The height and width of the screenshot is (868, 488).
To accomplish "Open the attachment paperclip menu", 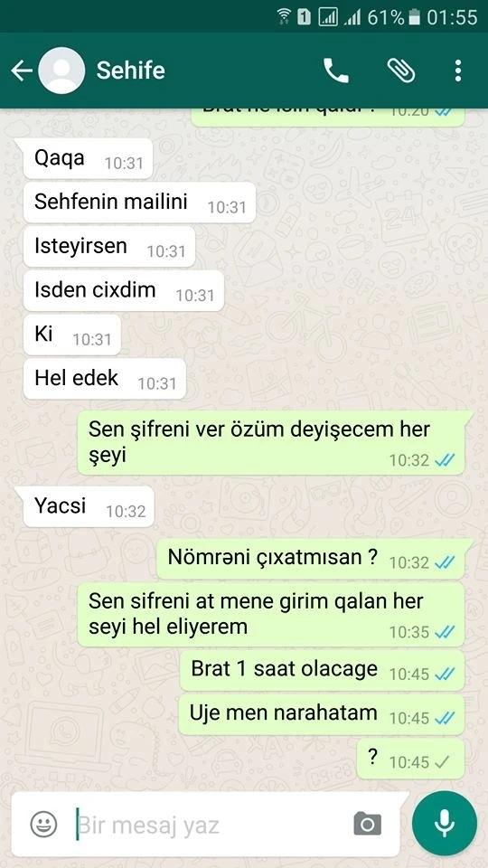I will coord(400,71).
